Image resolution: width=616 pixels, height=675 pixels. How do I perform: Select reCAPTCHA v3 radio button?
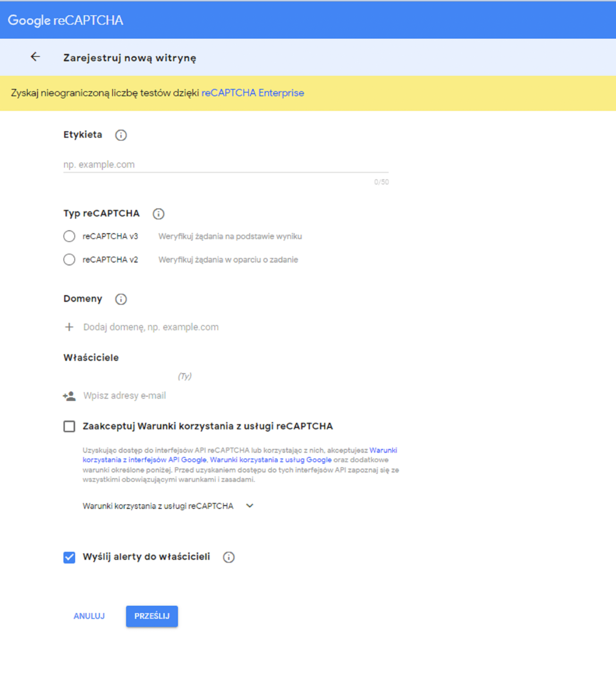[x=69, y=236]
